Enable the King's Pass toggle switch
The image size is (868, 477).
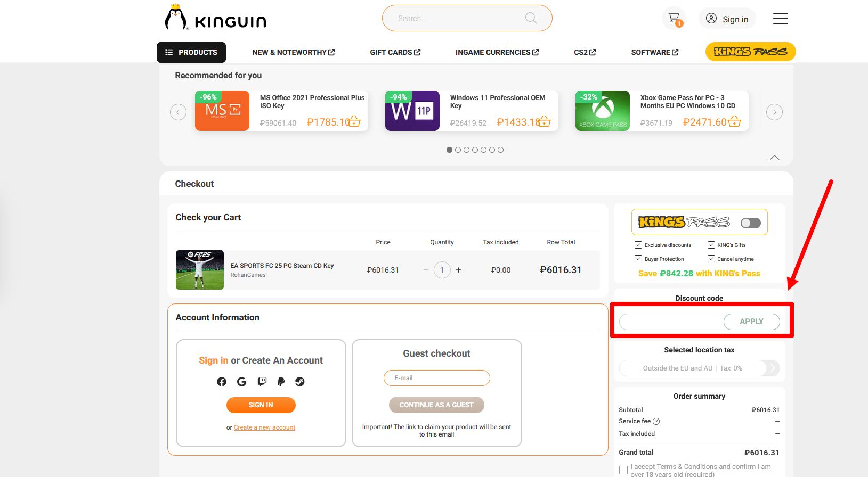(751, 223)
